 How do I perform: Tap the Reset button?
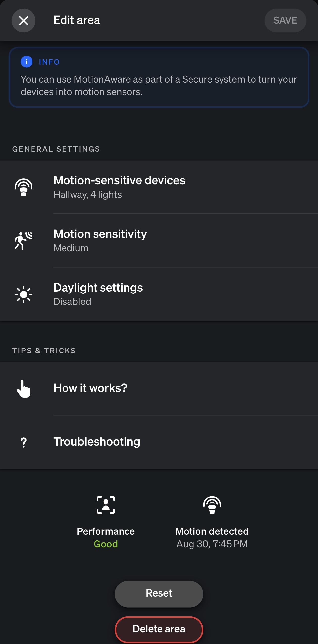coord(159,594)
